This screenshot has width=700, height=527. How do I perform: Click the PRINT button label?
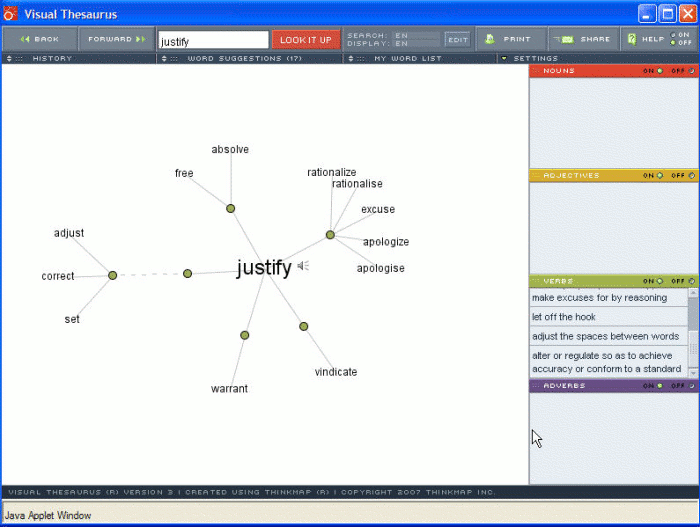[x=517, y=39]
